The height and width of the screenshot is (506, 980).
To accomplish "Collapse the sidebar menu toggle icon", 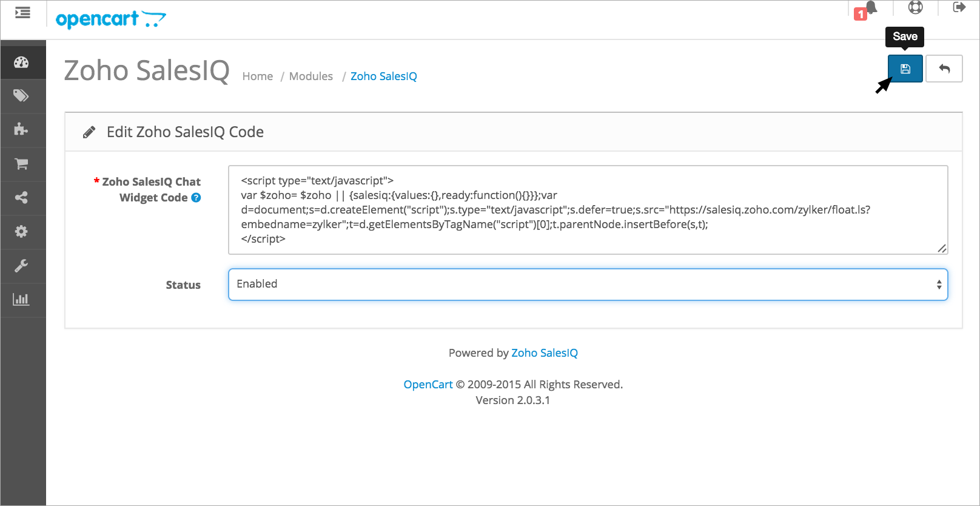I will point(22,13).
